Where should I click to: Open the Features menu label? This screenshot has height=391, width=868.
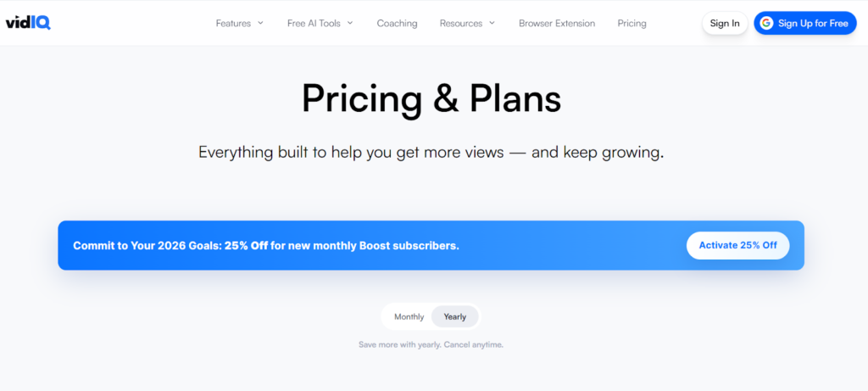233,23
